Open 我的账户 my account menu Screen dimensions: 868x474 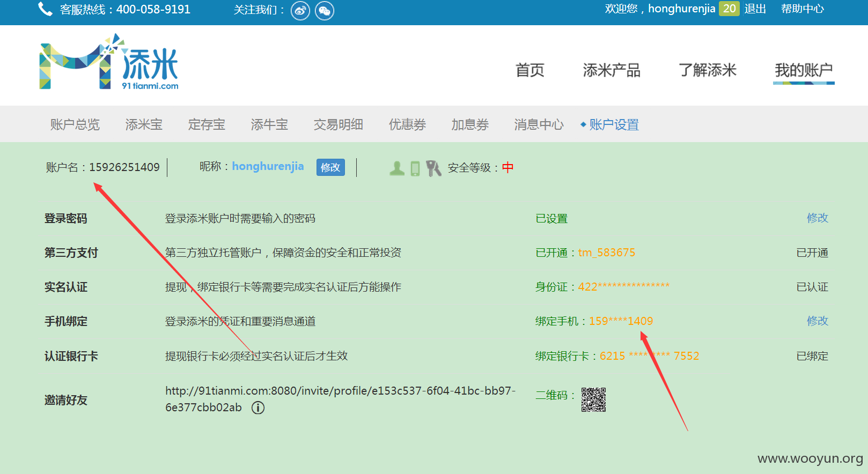click(804, 70)
